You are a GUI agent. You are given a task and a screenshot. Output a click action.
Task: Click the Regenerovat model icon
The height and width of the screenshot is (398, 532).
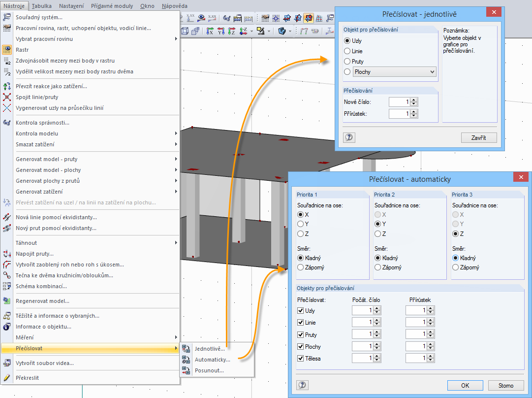point(7,301)
